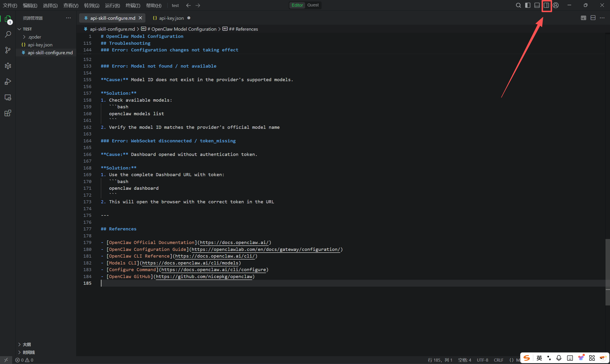Click the editor vertical scrollbar thumb
The height and width of the screenshot is (364, 610).
point(607,272)
